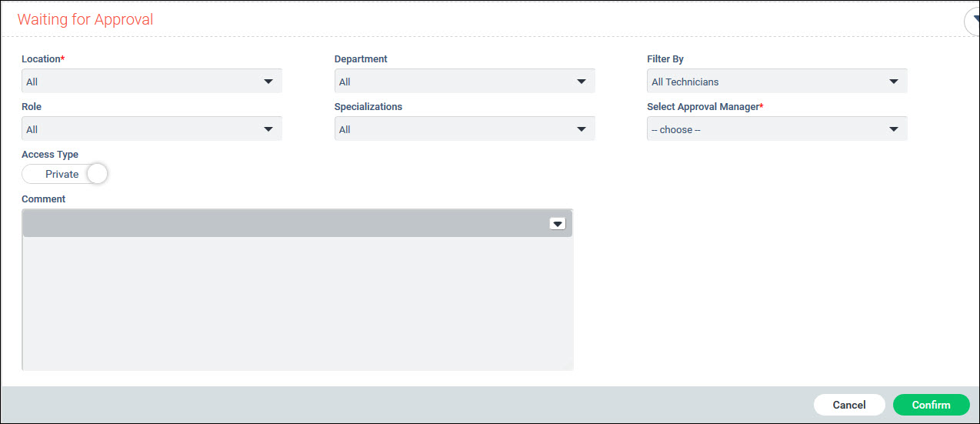The width and height of the screenshot is (980, 424).
Task: Click the Department dropdown arrow
Action: pyautogui.click(x=581, y=82)
